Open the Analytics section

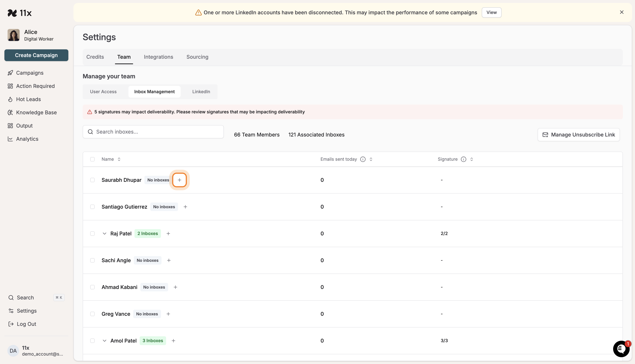coord(27,139)
